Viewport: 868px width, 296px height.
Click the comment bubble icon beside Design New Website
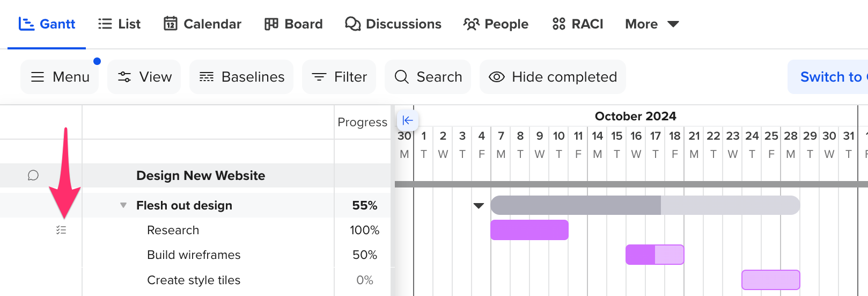pyautogui.click(x=33, y=176)
